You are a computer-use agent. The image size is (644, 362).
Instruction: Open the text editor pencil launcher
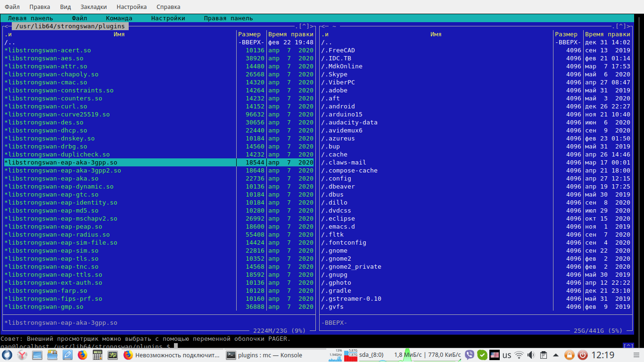pyautogui.click(x=67, y=355)
